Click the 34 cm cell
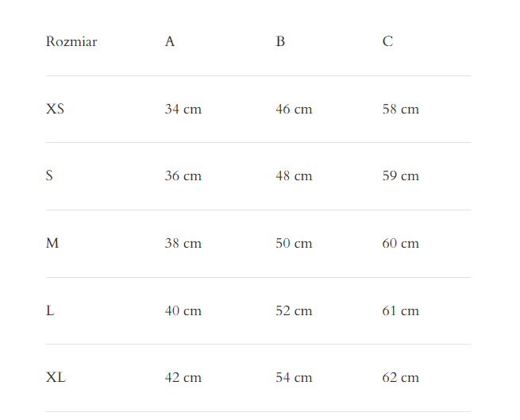The height and width of the screenshot is (420, 520). click(x=183, y=109)
